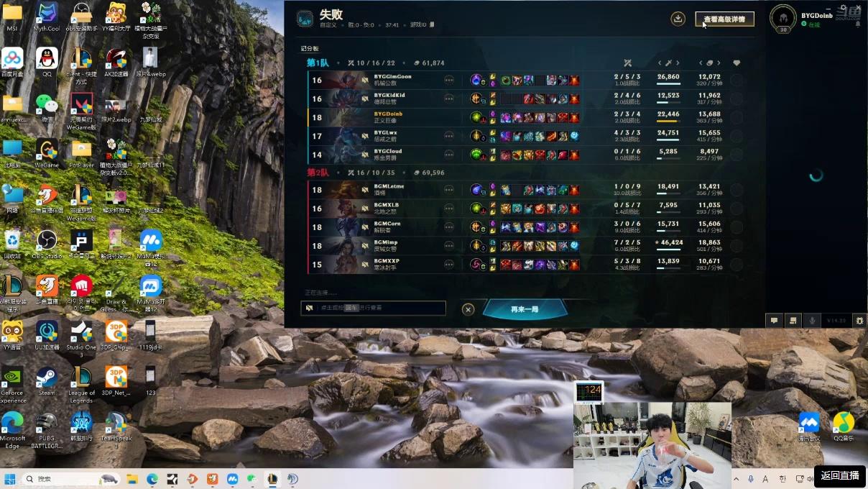Download the match replay icon

678,19
